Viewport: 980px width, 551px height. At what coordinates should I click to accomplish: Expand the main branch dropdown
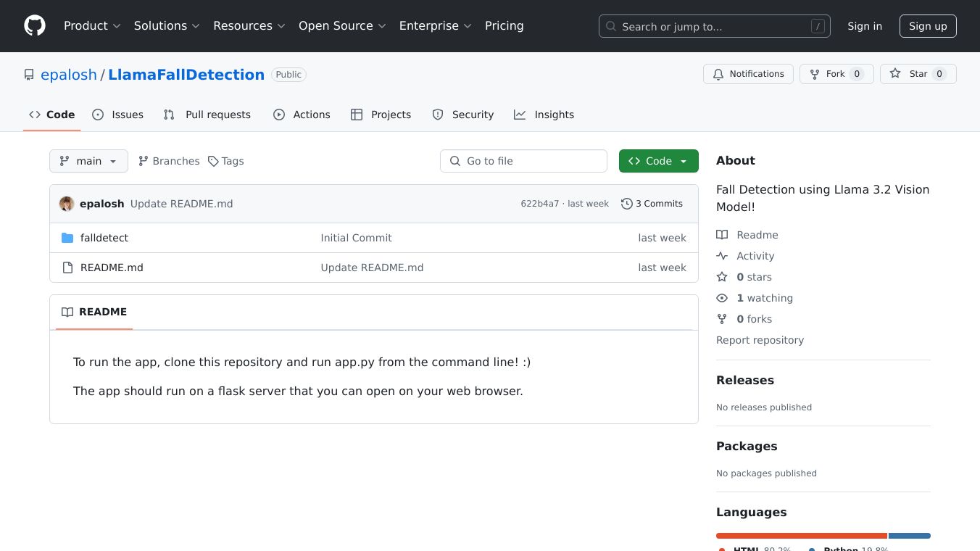(88, 161)
